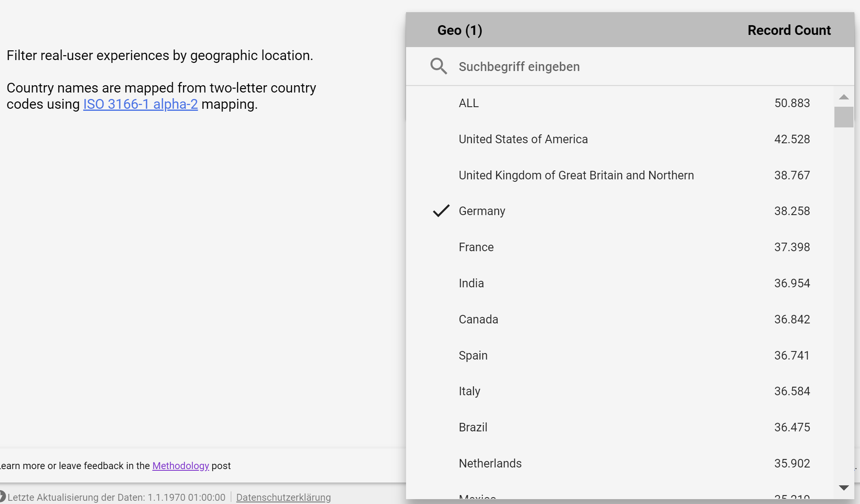Select United States of America option
The height and width of the screenshot is (504, 860).
pos(523,139)
